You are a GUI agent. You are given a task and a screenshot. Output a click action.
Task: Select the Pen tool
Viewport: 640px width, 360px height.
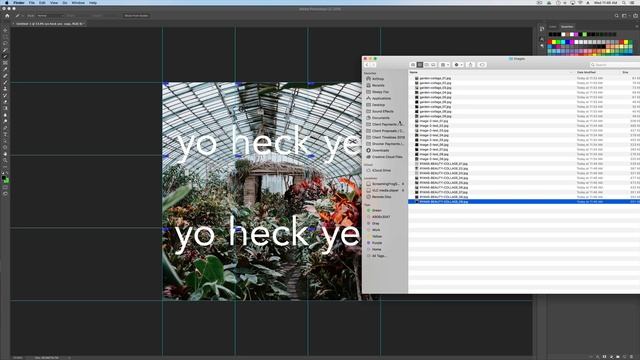click(x=5, y=128)
